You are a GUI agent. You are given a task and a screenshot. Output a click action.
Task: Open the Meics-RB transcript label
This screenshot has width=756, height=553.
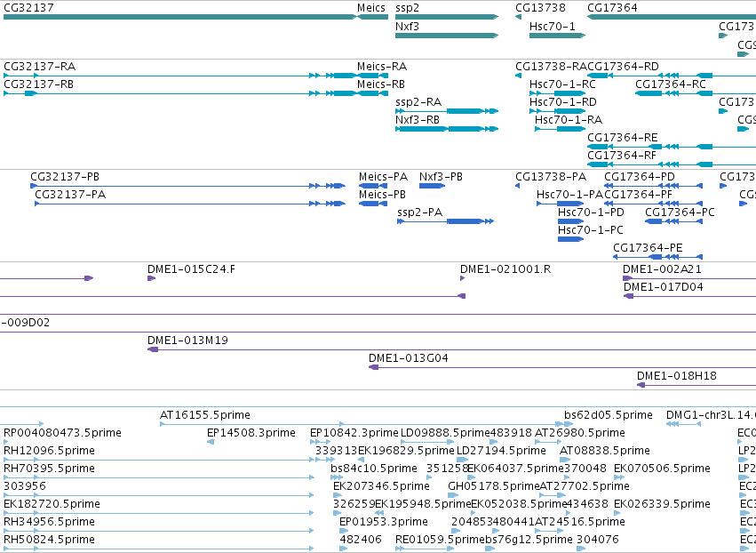pos(381,84)
